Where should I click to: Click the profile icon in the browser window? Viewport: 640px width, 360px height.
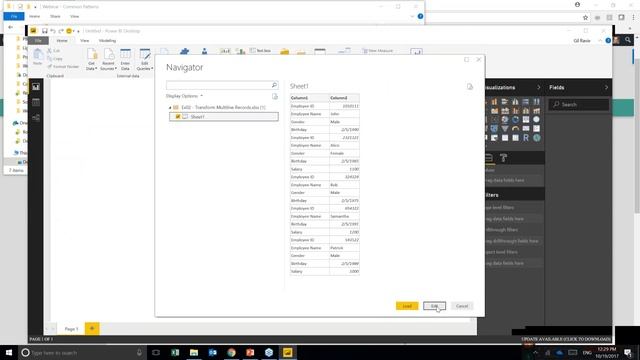tap(577, 4)
